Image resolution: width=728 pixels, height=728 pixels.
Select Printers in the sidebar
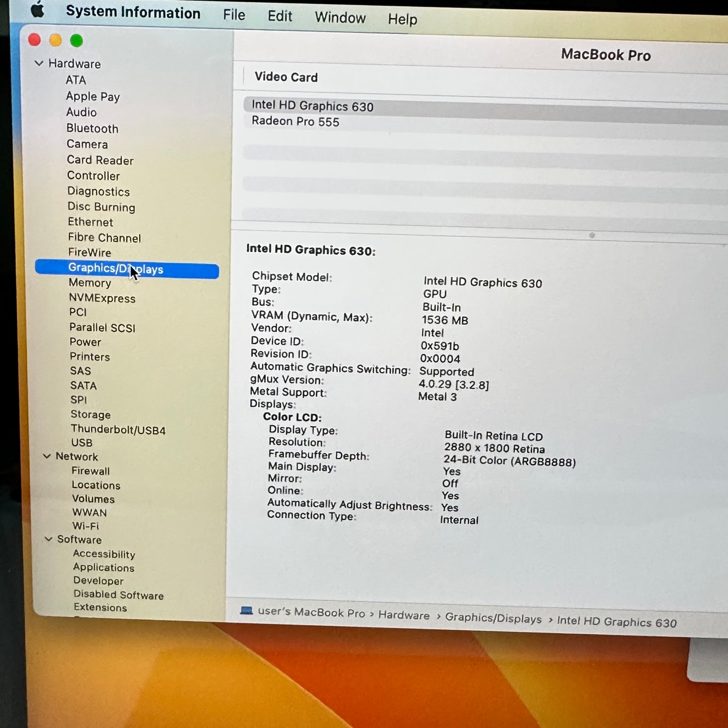[90, 357]
